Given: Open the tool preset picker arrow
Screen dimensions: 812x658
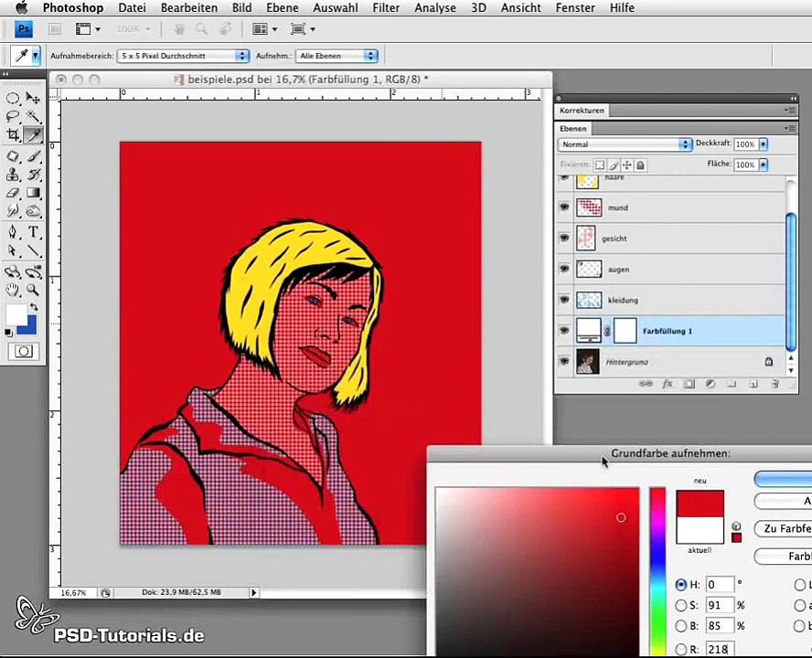Looking at the screenshot, I should pos(36,56).
